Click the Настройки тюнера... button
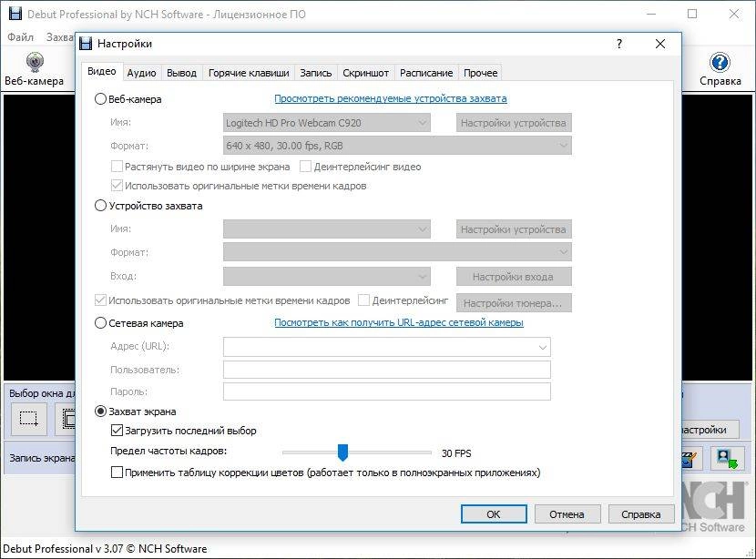The image size is (756, 559). (x=514, y=303)
